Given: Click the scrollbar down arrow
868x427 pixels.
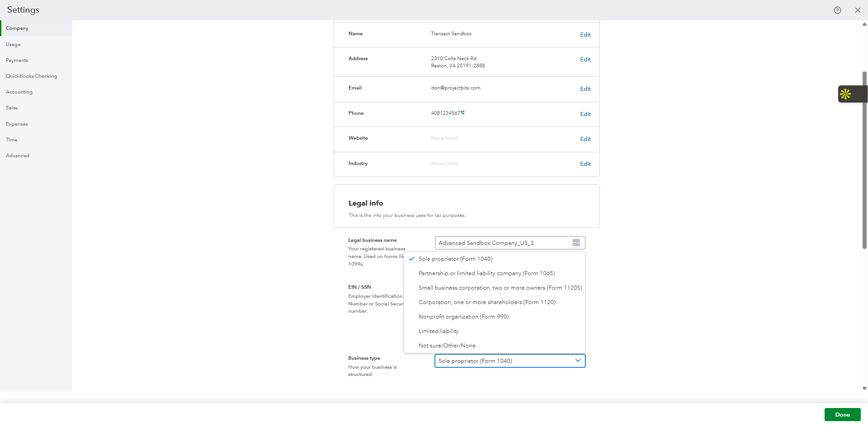Looking at the screenshot, I should (x=864, y=388).
